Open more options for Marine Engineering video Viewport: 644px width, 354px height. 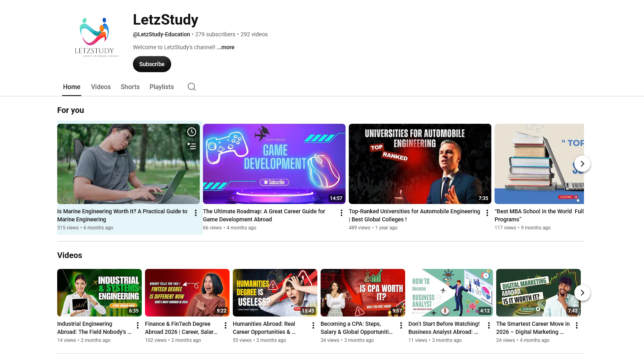(x=196, y=213)
